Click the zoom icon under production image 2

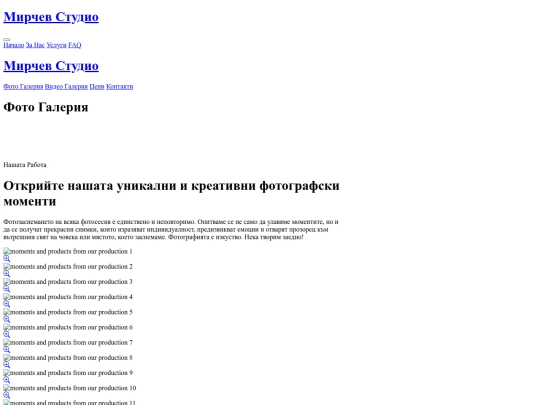[7, 274]
